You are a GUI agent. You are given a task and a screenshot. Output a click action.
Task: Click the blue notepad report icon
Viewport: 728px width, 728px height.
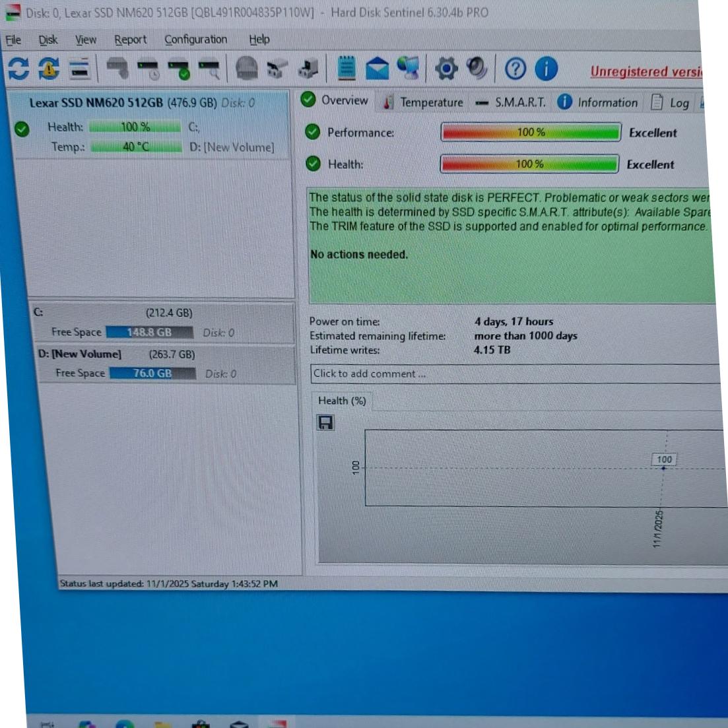coord(347,69)
